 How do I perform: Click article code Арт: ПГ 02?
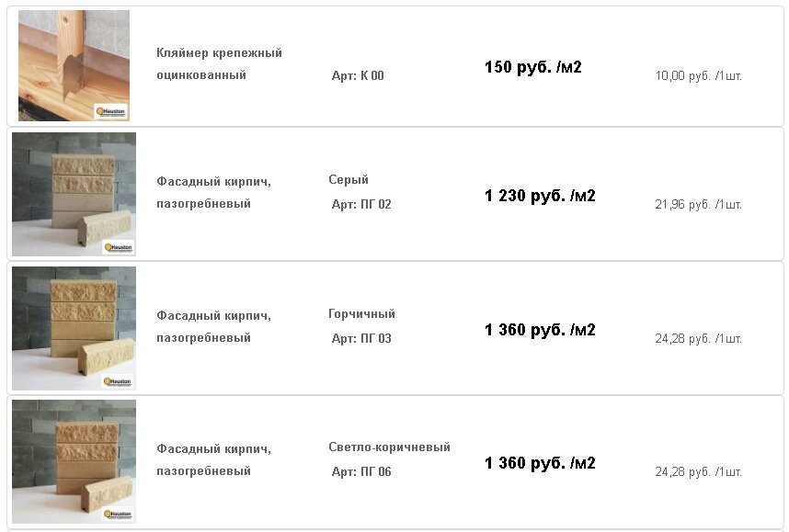click(361, 205)
